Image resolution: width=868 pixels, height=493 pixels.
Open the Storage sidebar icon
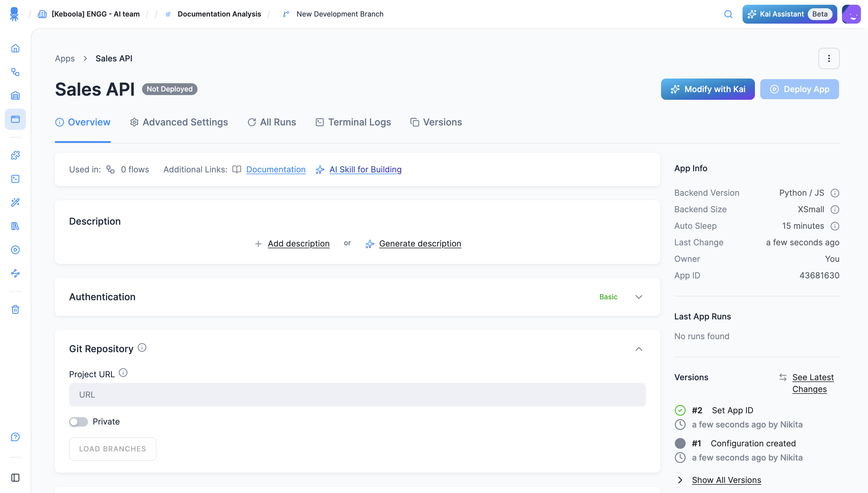pos(15,95)
